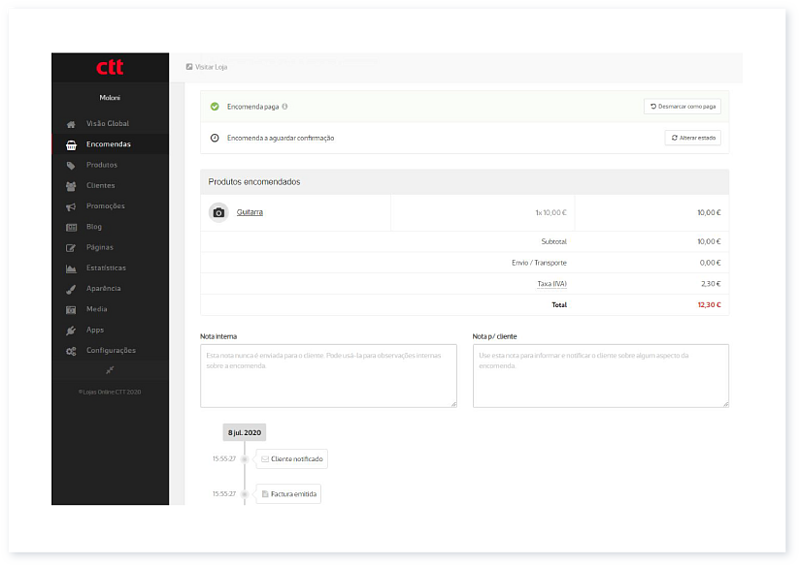Click the Cliente notificado timeline dot
The image size is (800, 567).
pyautogui.click(x=244, y=459)
